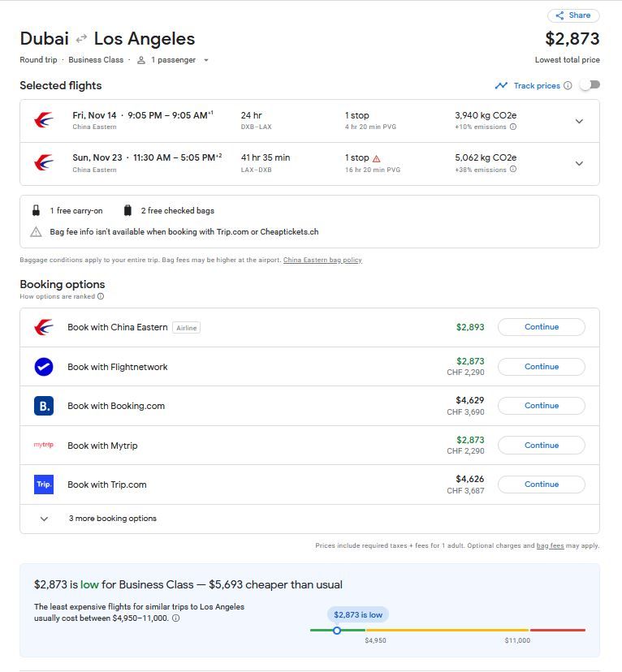This screenshot has height=672, width=622.
Task: Toggle the Track prices switch
Action: [x=590, y=85]
